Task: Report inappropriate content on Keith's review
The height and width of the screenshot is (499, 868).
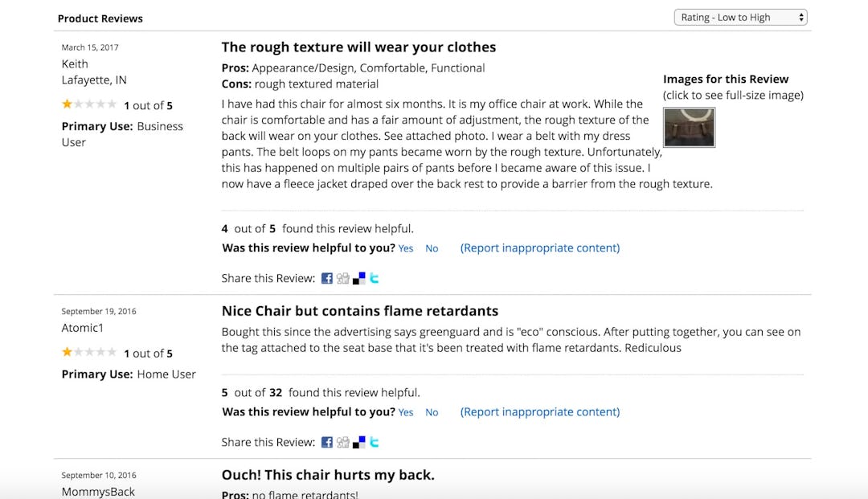Action: click(x=540, y=248)
